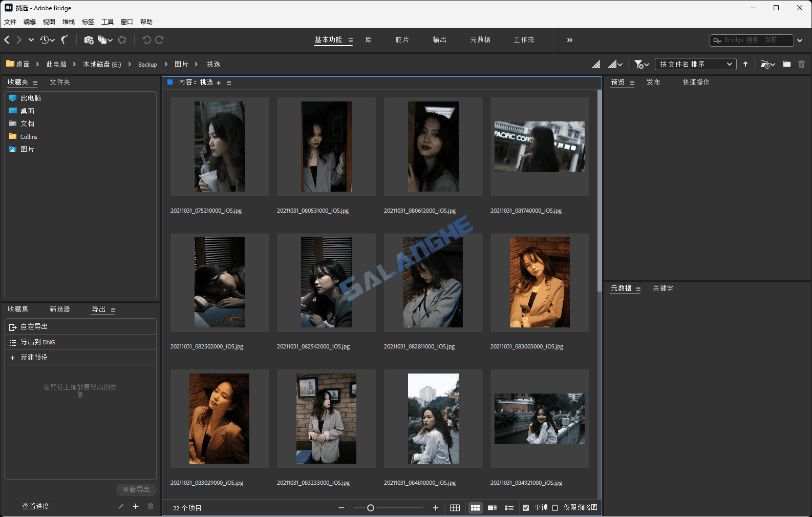Select Collins in favorites list
This screenshot has height=517, width=812.
(29, 137)
